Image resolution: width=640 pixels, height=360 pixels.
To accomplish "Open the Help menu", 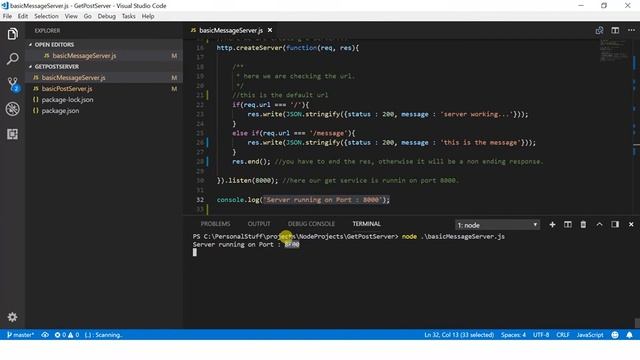I will (x=148, y=16).
